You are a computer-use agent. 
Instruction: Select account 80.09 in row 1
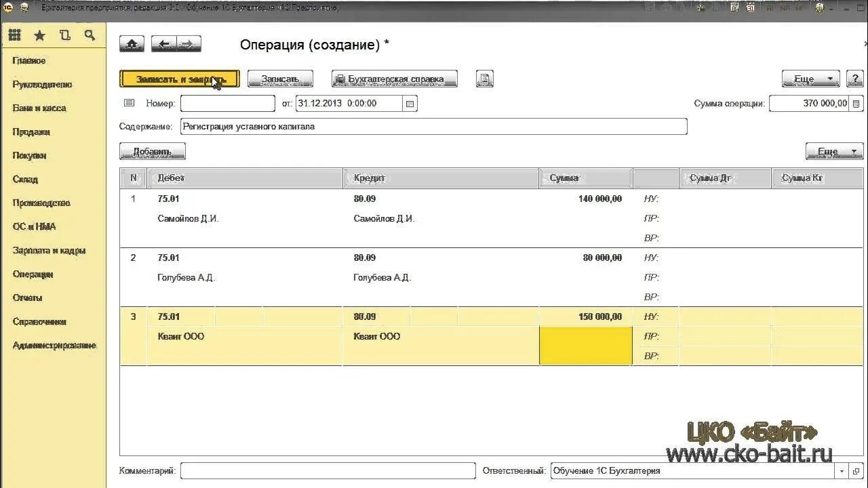(x=365, y=199)
